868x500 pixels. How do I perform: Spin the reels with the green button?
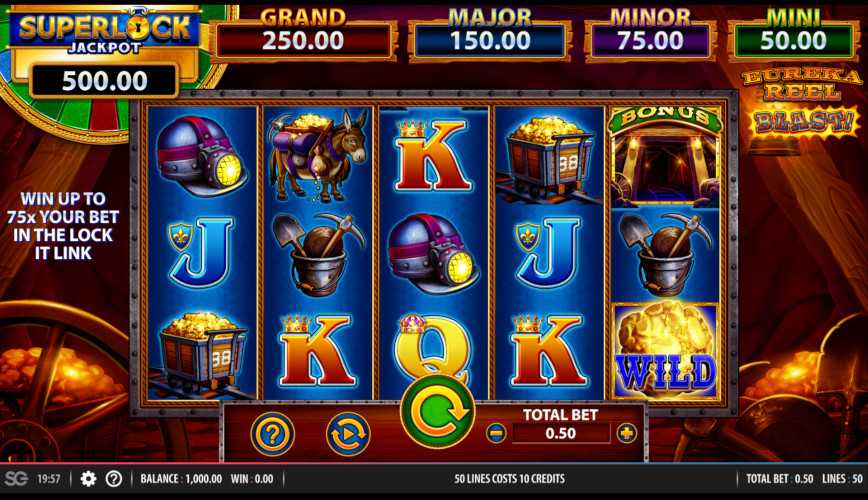[437, 411]
